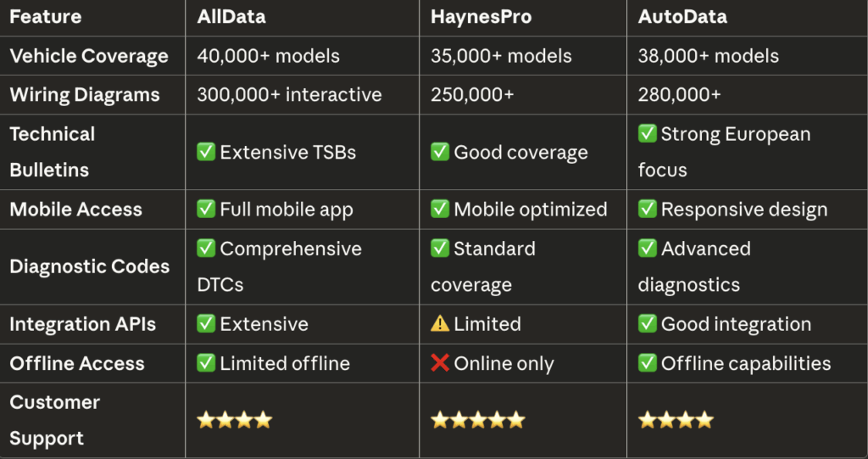Click the red X beside Online only

coord(440,363)
